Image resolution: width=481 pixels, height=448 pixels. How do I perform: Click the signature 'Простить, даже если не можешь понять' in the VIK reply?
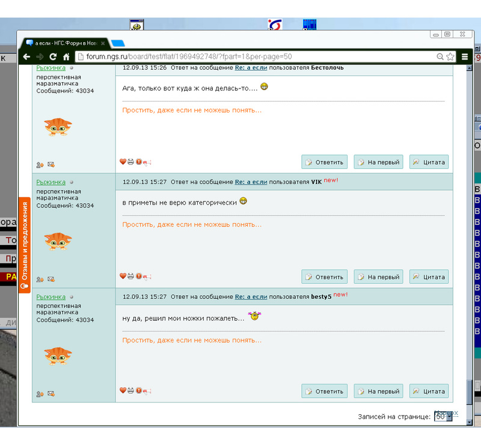coord(192,225)
